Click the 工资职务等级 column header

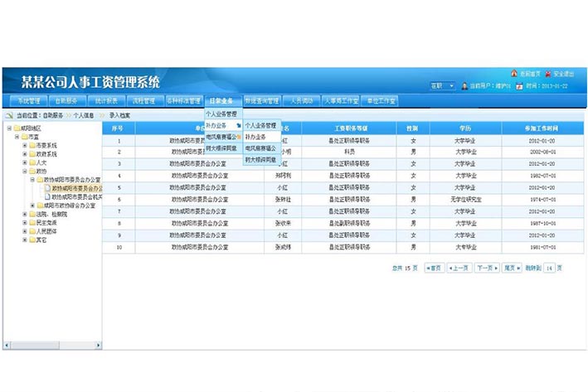[351, 128]
